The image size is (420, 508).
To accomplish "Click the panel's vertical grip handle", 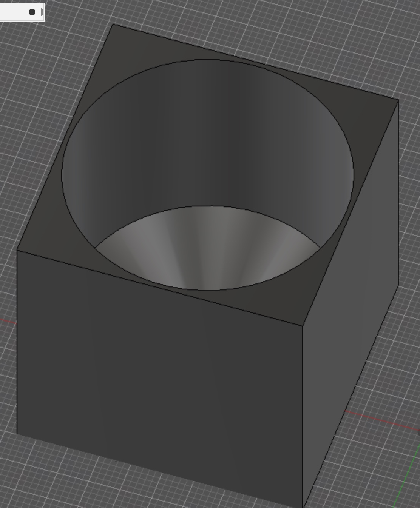I will point(42,12).
